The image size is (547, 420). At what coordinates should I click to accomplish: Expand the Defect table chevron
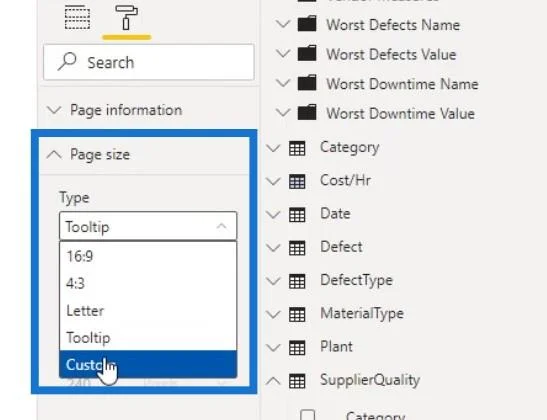click(273, 248)
